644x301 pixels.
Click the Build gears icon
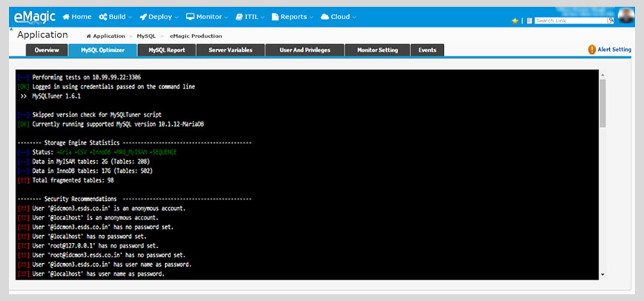pyautogui.click(x=103, y=17)
